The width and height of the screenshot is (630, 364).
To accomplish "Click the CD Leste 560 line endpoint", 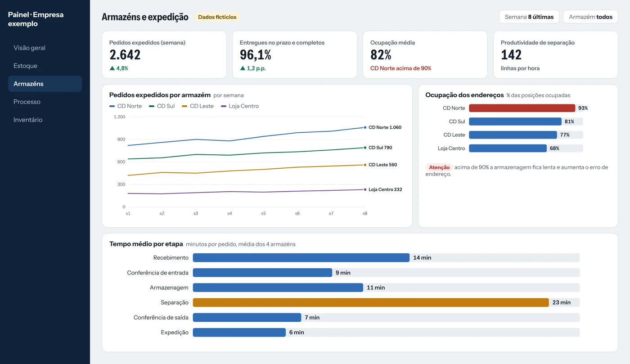I will tap(365, 165).
